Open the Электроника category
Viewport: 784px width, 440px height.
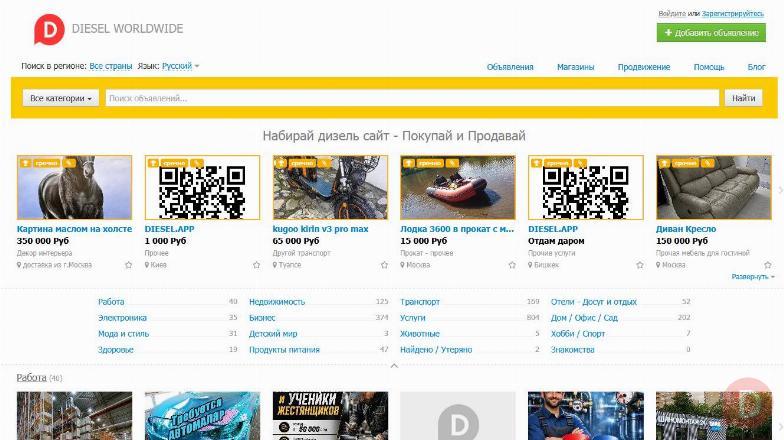click(122, 318)
